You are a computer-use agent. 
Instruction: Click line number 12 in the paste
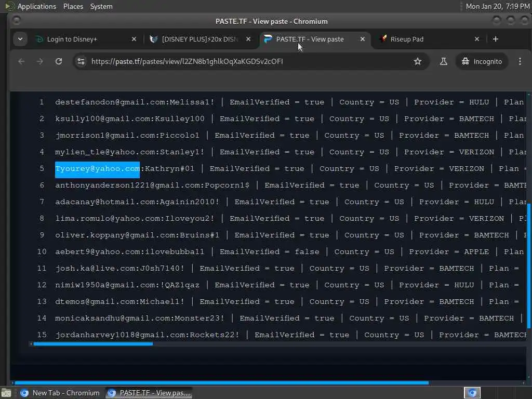tap(42, 285)
